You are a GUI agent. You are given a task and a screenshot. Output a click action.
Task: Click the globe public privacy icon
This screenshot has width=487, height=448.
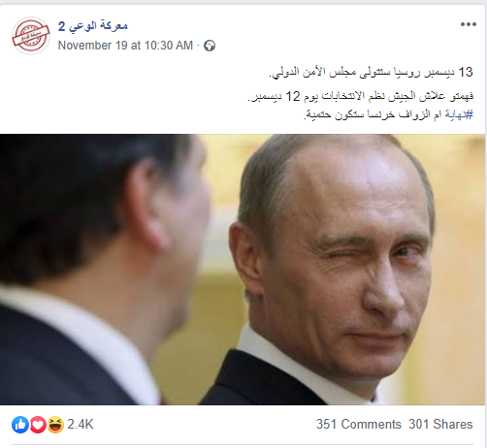(x=210, y=46)
